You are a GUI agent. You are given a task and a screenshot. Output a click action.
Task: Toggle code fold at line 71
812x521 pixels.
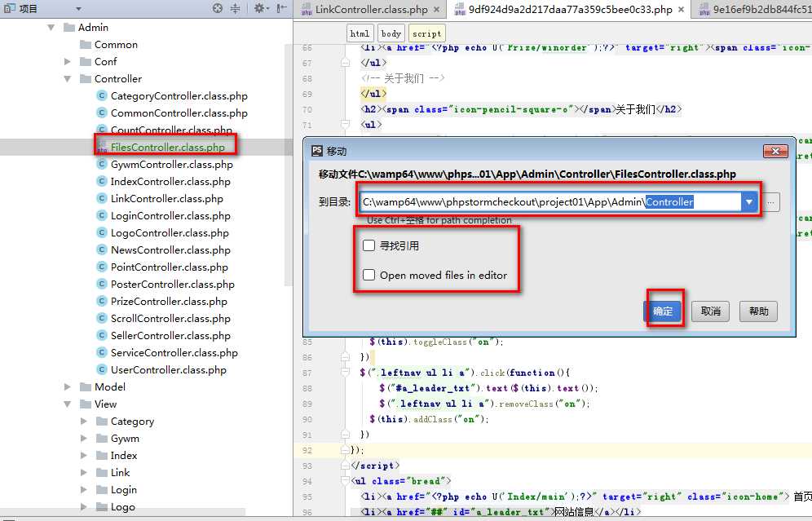tap(346, 125)
